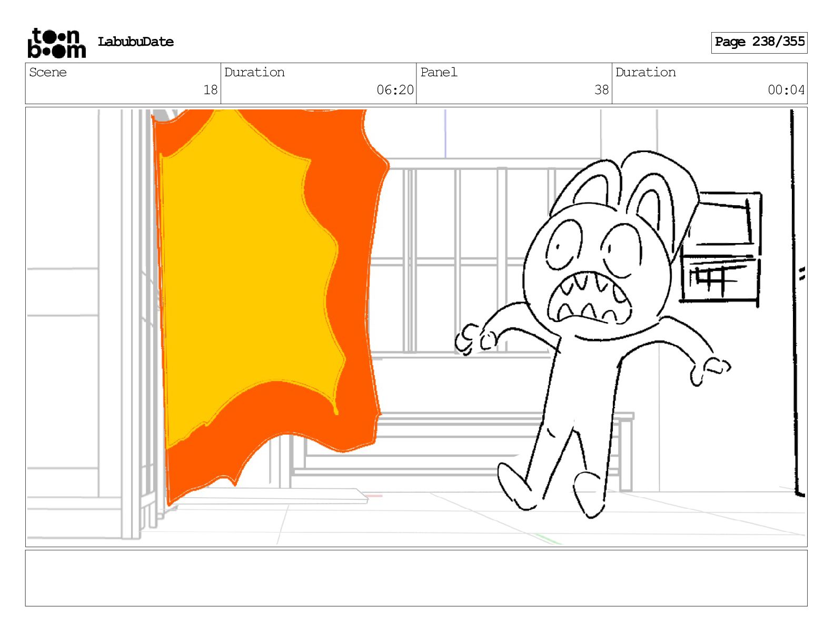
Task: Click the empty notes box below panel
Action: point(416,578)
